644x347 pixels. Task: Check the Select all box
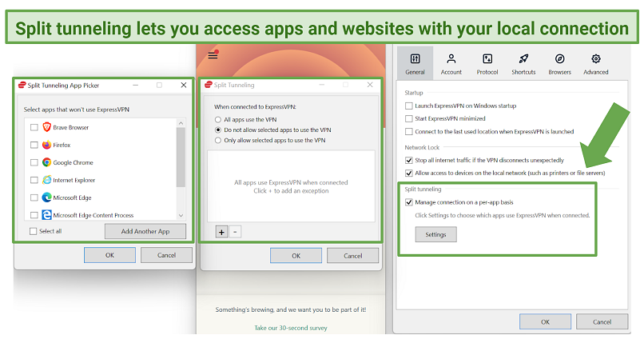tap(33, 231)
